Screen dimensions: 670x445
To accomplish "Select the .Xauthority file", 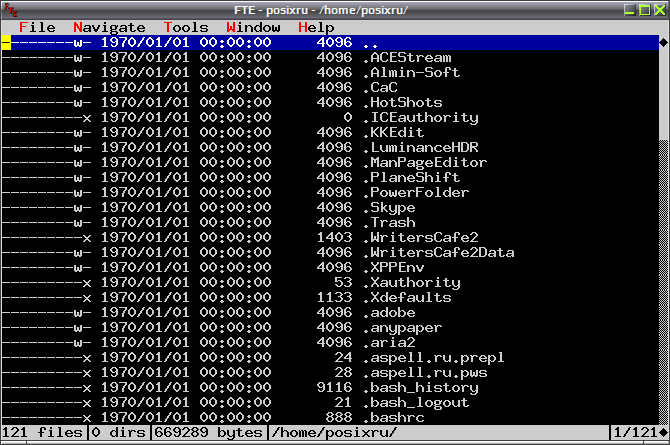I will coord(330,282).
